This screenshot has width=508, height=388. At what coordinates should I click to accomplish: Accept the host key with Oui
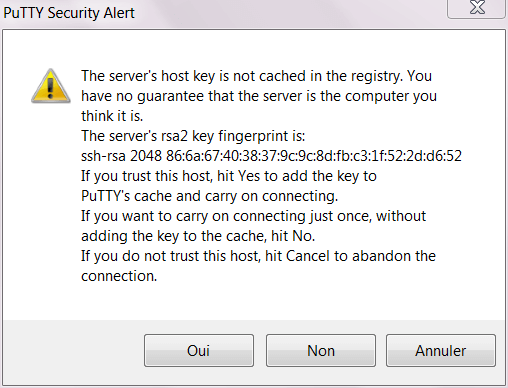point(199,350)
